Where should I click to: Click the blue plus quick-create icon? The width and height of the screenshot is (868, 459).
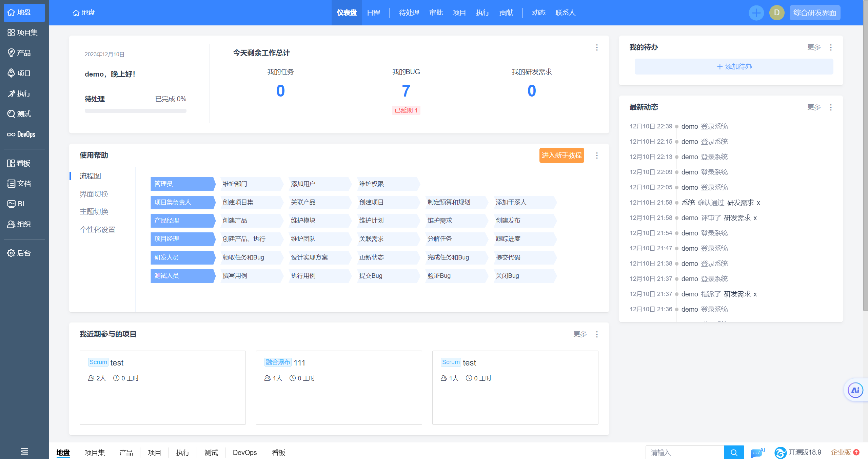(756, 13)
